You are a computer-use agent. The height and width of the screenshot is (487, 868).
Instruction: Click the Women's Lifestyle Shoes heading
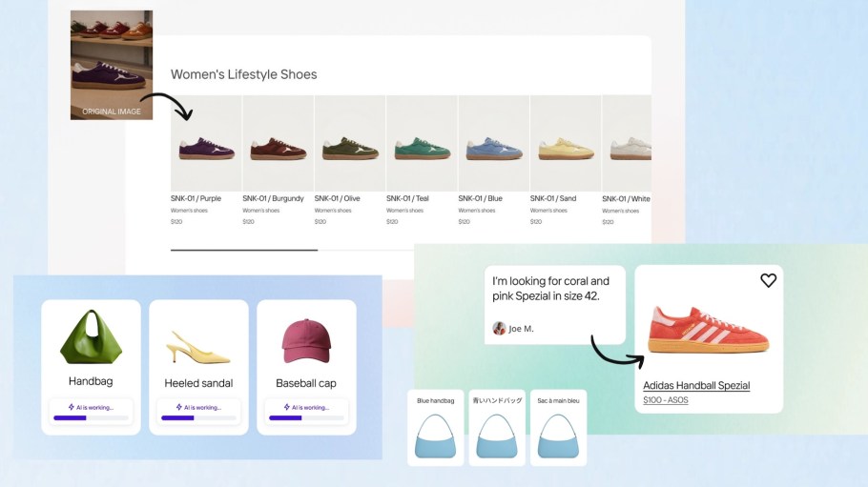pyautogui.click(x=243, y=74)
